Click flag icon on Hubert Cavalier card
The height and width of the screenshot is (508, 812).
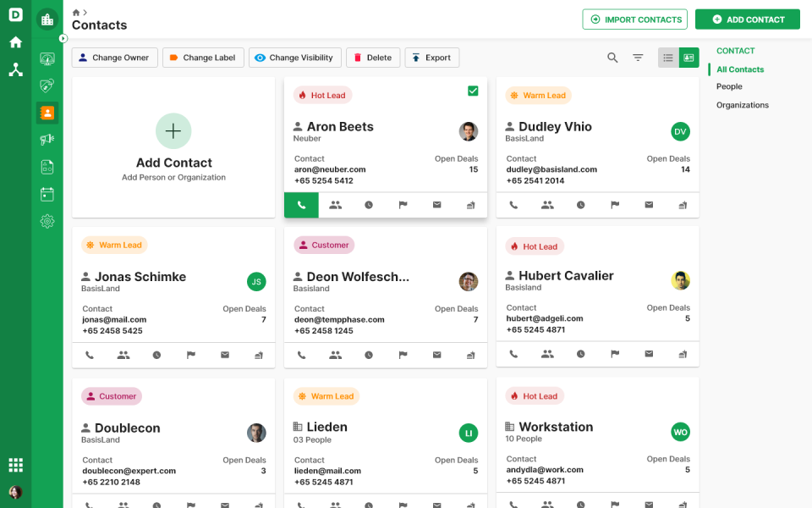pyautogui.click(x=615, y=355)
